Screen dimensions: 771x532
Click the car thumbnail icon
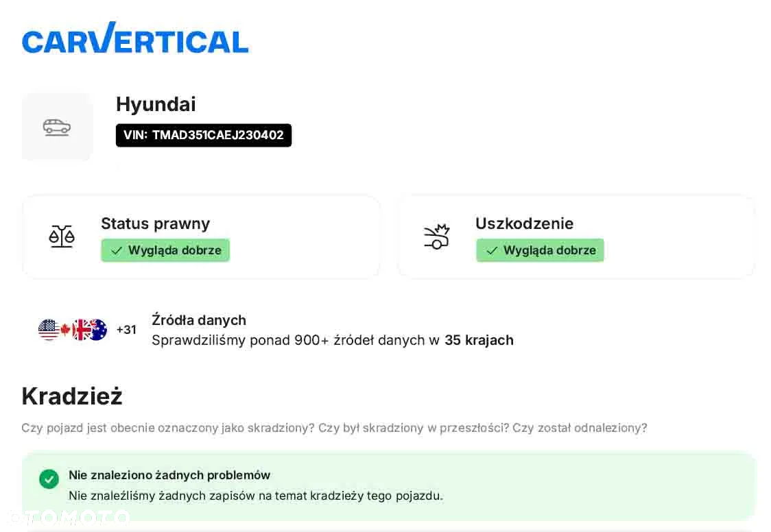pos(57,127)
